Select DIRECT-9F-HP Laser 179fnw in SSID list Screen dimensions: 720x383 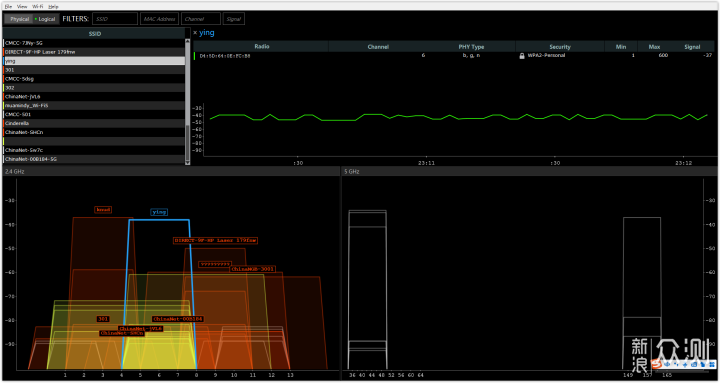(94, 52)
